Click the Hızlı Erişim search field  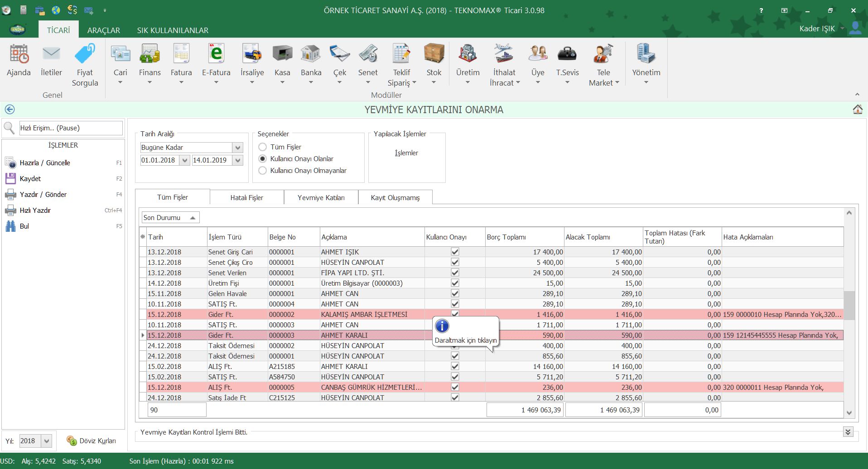(x=70, y=128)
